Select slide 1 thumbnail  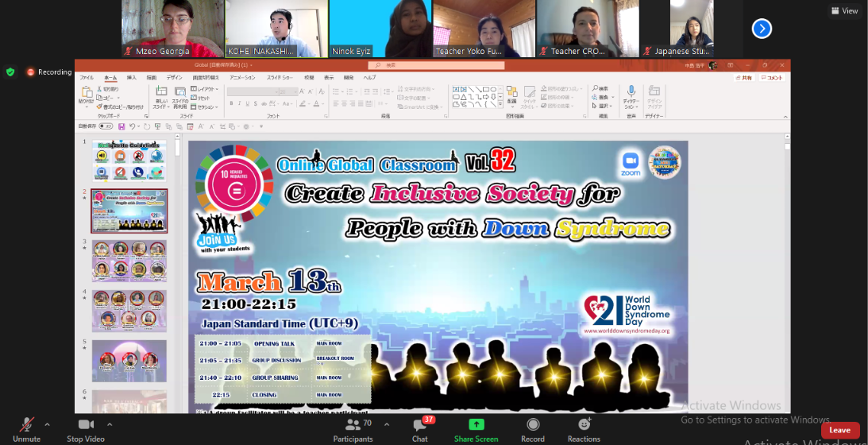point(129,161)
